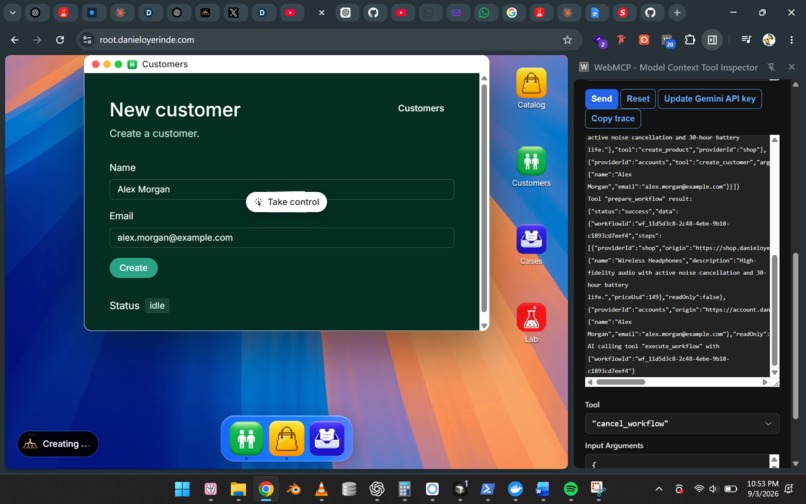806x504 pixels.
Task: Close the WebMCP side panel
Action: click(x=792, y=67)
